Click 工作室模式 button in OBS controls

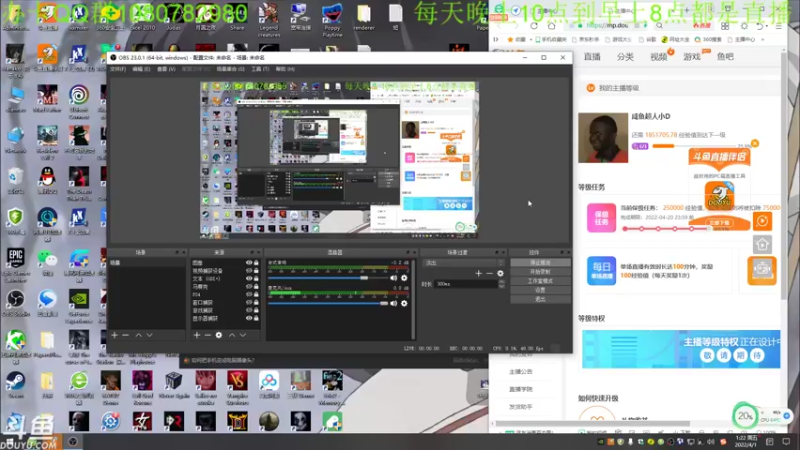[x=540, y=281]
